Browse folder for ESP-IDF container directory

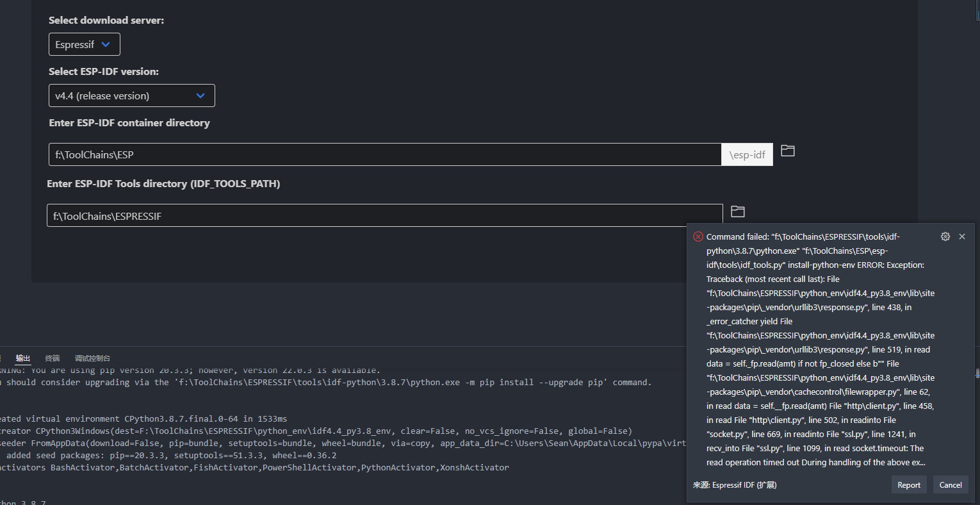click(x=788, y=151)
